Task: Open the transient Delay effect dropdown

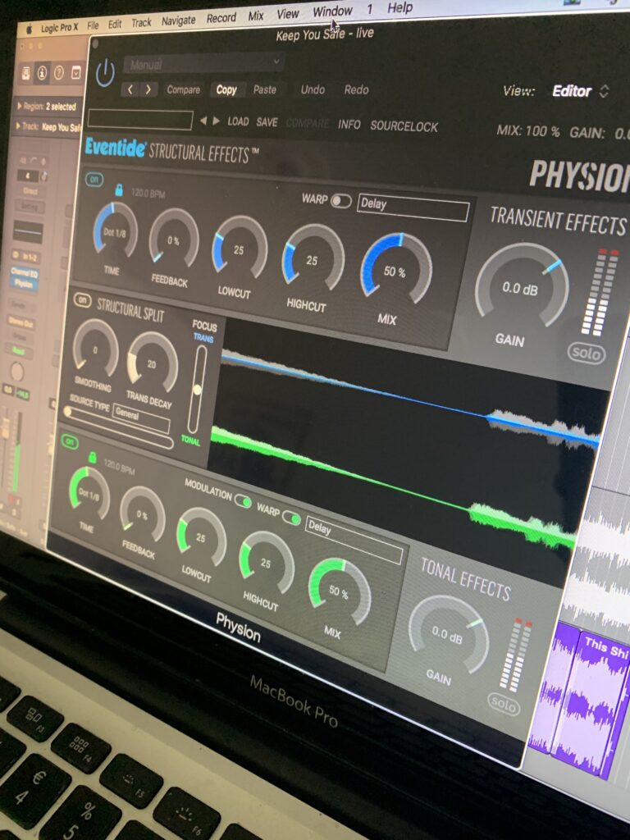Action: (x=413, y=207)
